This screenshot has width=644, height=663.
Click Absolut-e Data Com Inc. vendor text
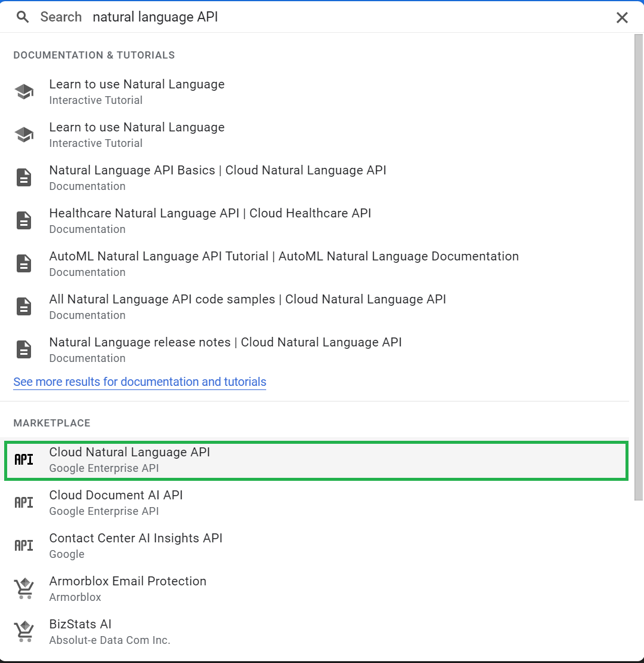point(110,640)
